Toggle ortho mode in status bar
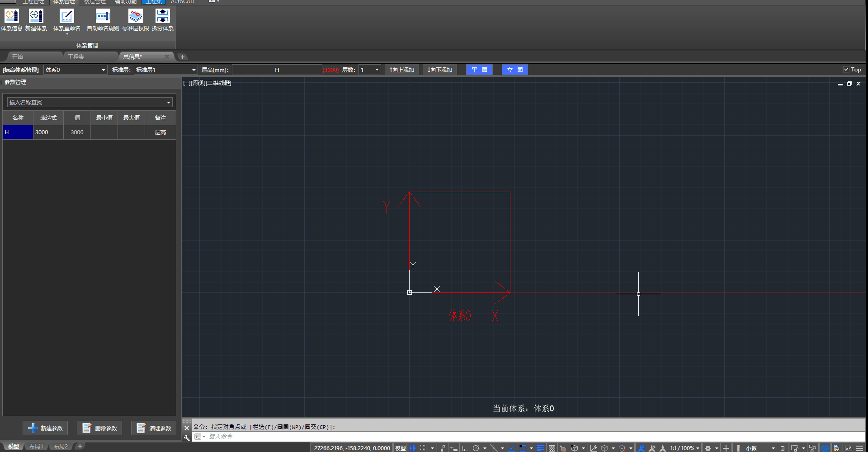The image size is (868, 452). [x=465, y=448]
